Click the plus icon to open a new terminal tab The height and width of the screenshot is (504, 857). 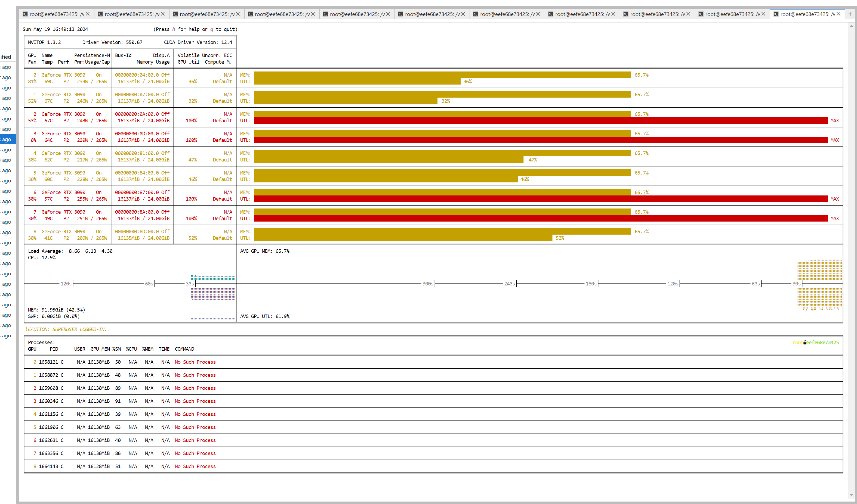click(x=850, y=14)
